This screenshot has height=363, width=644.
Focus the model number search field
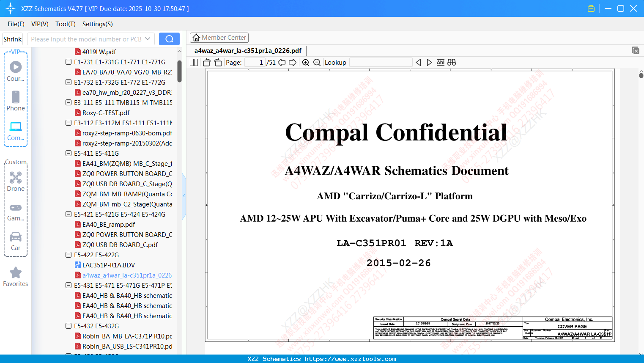click(x=86, y=39)
